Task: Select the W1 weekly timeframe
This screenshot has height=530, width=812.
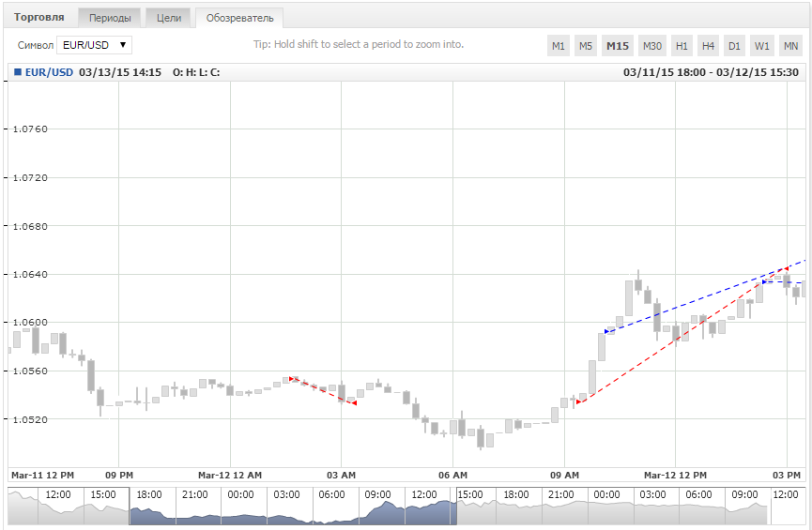Action: (x=761, y=46)
